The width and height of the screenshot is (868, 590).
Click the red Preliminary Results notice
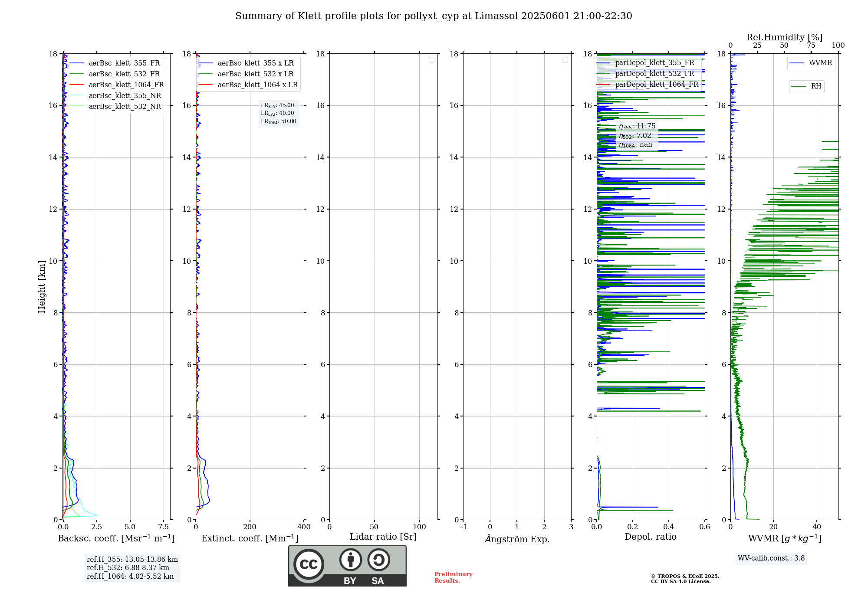pyautogui.click(x=454, y=577)
